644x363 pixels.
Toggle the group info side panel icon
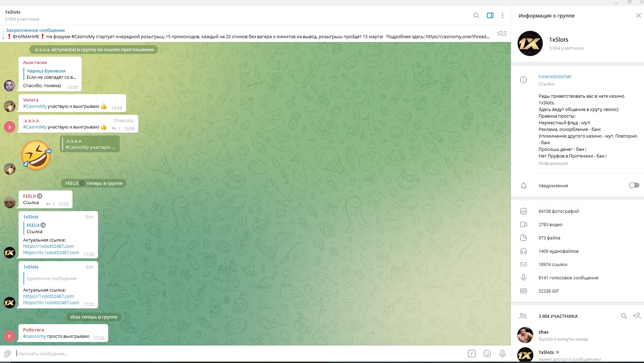coord(490,15)
